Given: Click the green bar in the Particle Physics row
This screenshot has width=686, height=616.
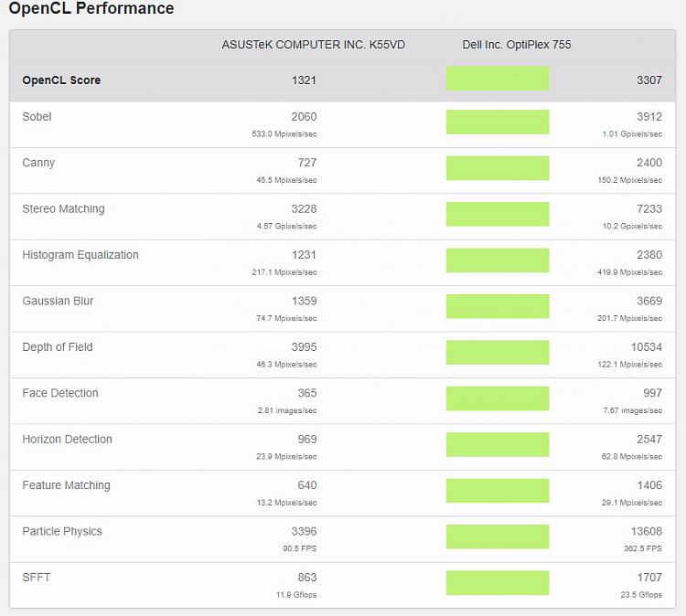Looking at the screenshot, I should point(498,536).
